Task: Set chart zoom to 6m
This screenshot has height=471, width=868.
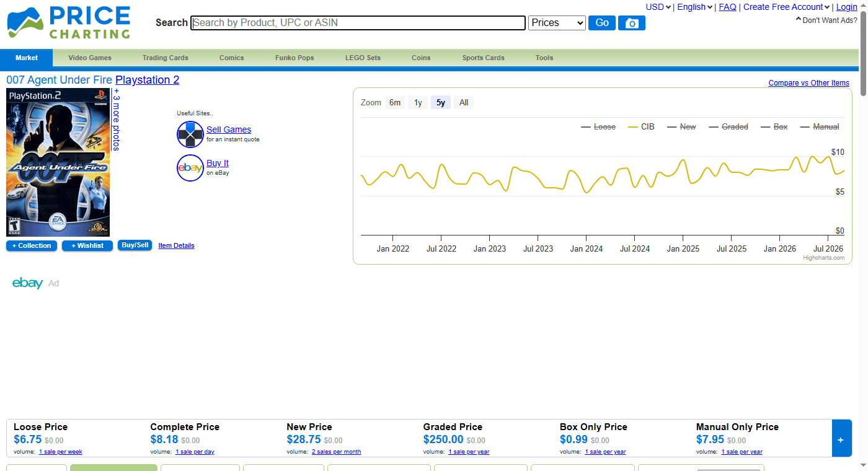Action: [395, 103]
